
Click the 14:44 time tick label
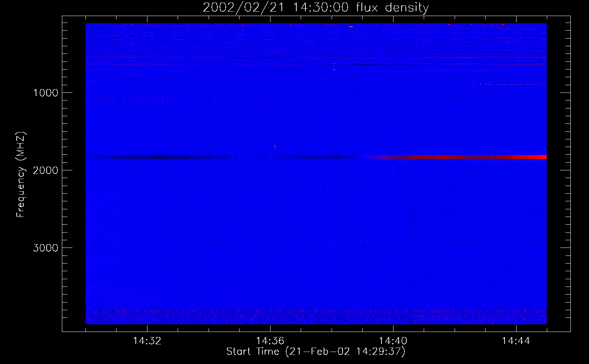pos(516,341)
